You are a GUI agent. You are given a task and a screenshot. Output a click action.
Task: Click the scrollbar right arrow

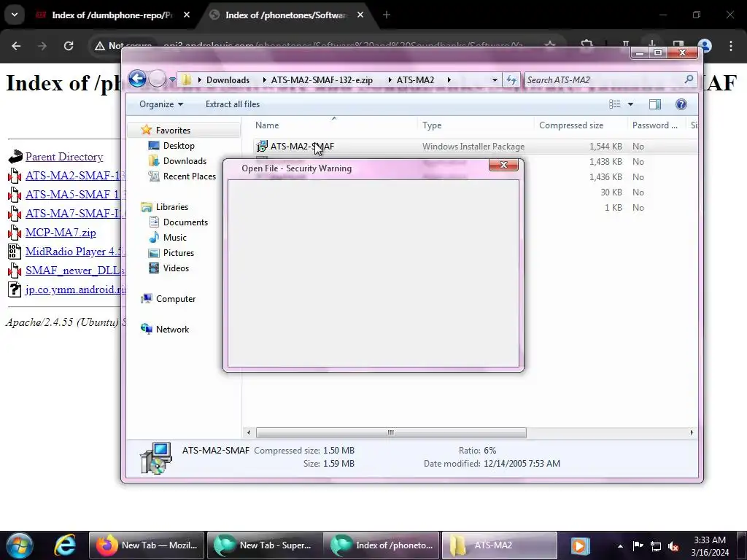point(692,433)
